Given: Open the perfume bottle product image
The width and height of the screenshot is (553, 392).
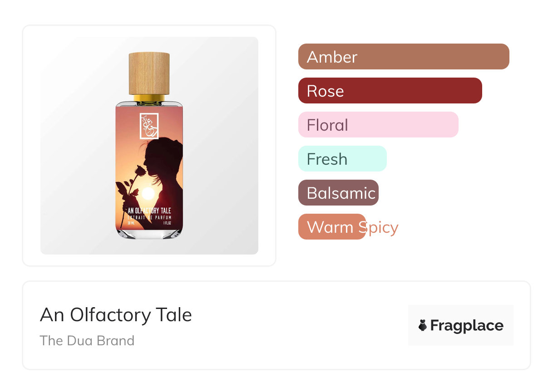Looking at the screenshot, I should click(x=149, y=146).
